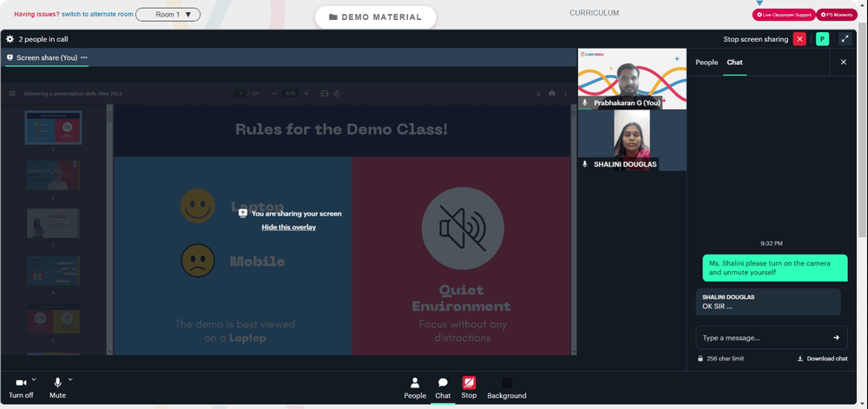Open Screen share options ellipsis
The width and height of the screenshot is (868, 409).
[x=84, y=57]
